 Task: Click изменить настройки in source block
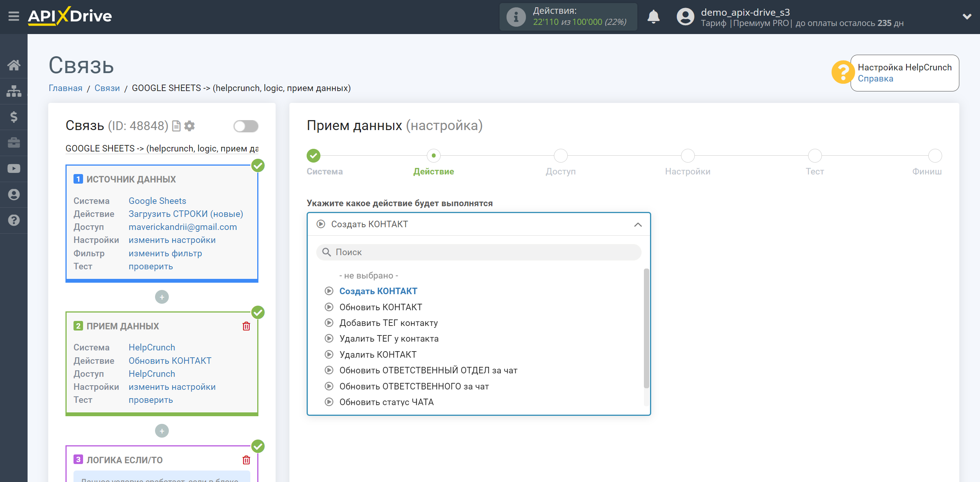172,240
